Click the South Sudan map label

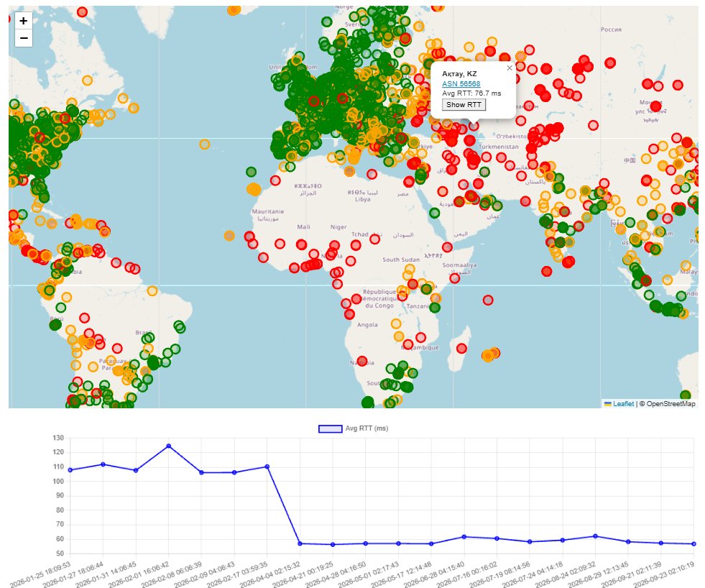pos(400,259)
